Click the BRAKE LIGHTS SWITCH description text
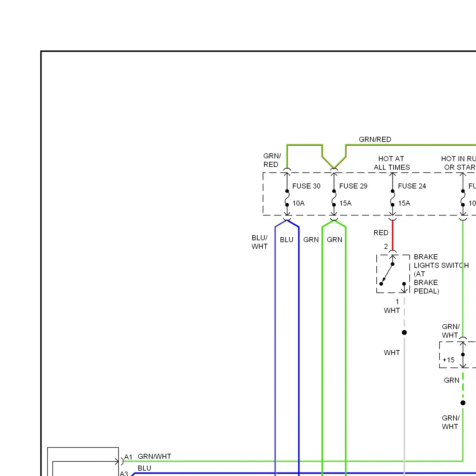 coord(441,274)
